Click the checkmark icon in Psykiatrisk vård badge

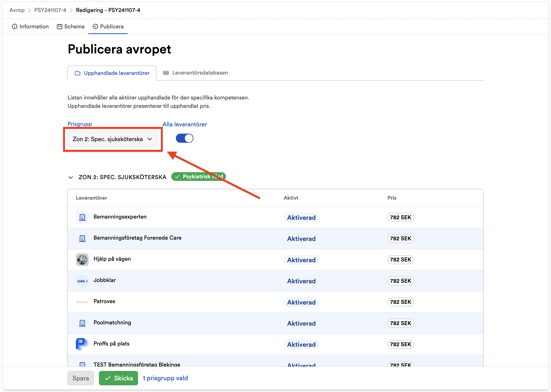point(177,177)
